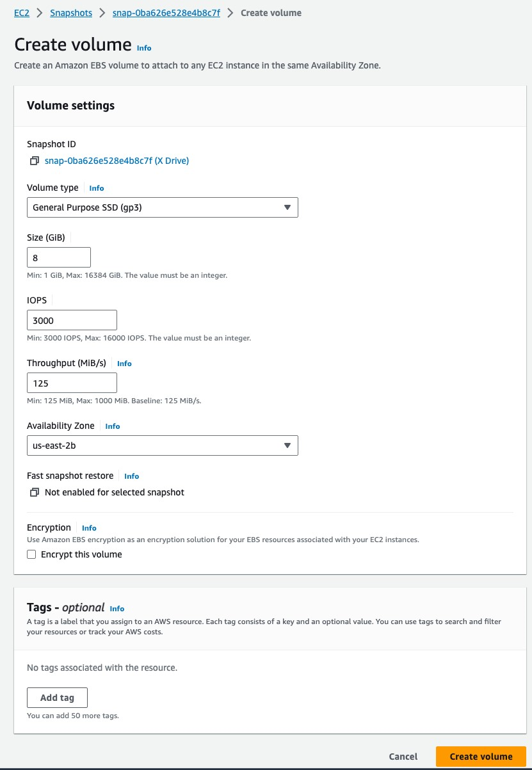Click the IOPS input field
Viewport: 532px width, 770px height.
(x=72, y=320)
